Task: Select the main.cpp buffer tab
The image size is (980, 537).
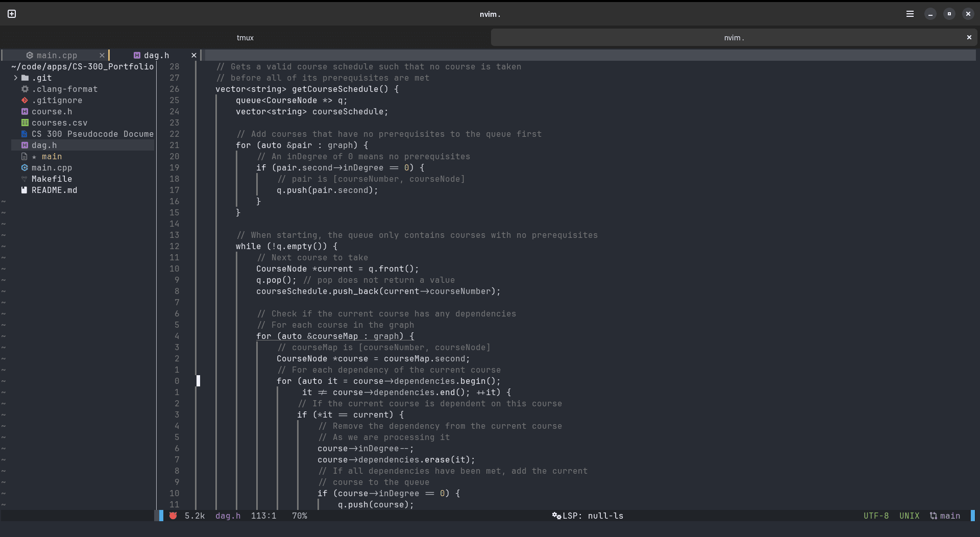Action: pos(57,55)
